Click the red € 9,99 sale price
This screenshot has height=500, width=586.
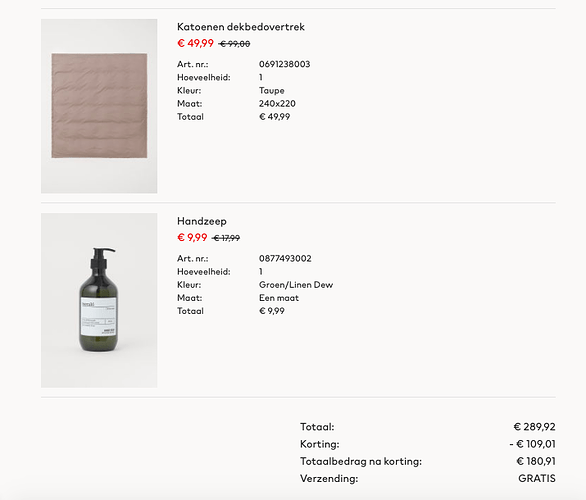[x=192, y=238]
